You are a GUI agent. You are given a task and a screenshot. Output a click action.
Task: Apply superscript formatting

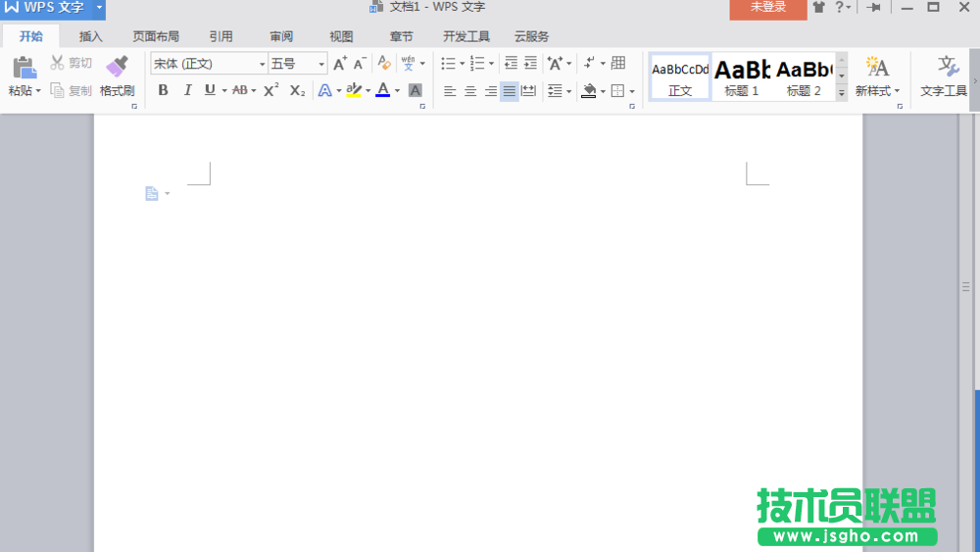(271, 90)
